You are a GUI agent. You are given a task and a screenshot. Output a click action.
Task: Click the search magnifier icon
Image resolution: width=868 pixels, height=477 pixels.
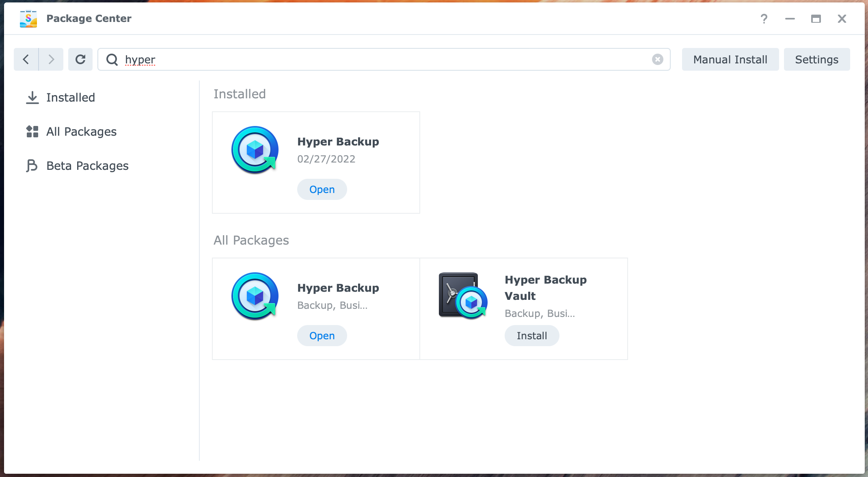(x=112, y=60)
